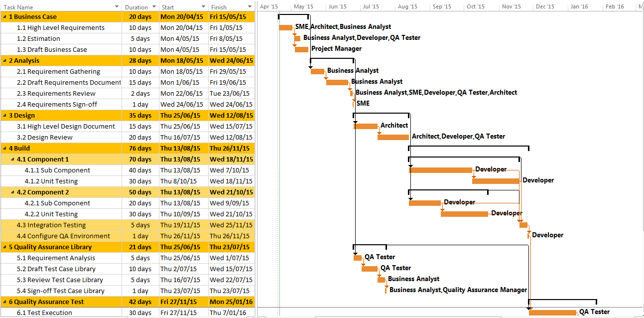The width and height of the screenshot is (644, 318).
Task: Select task 3.1 High Level Design Document
Action: [65, 126]
